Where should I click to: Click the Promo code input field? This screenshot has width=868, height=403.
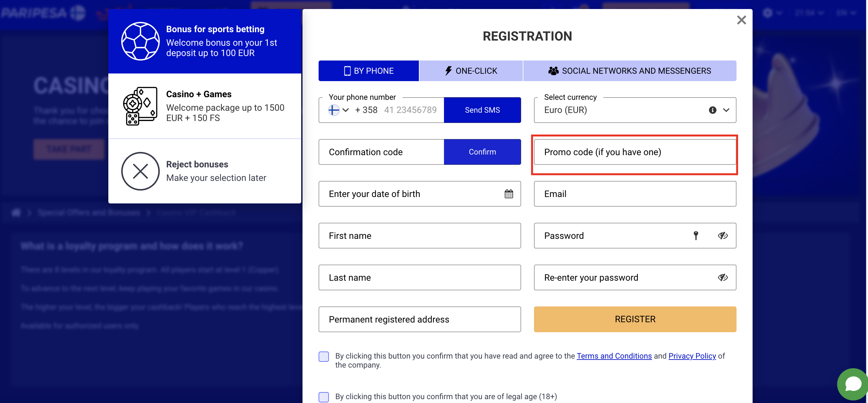tap(635, 151)
